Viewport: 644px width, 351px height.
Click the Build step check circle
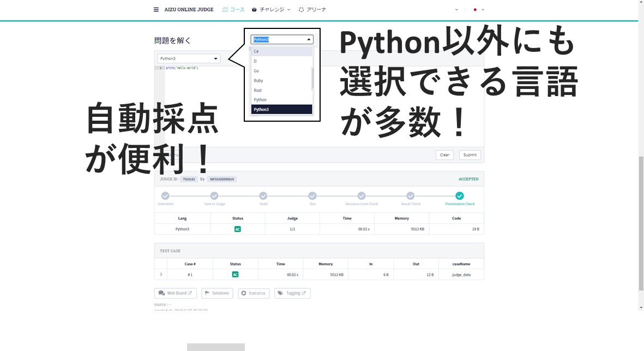tap(263, 195)
